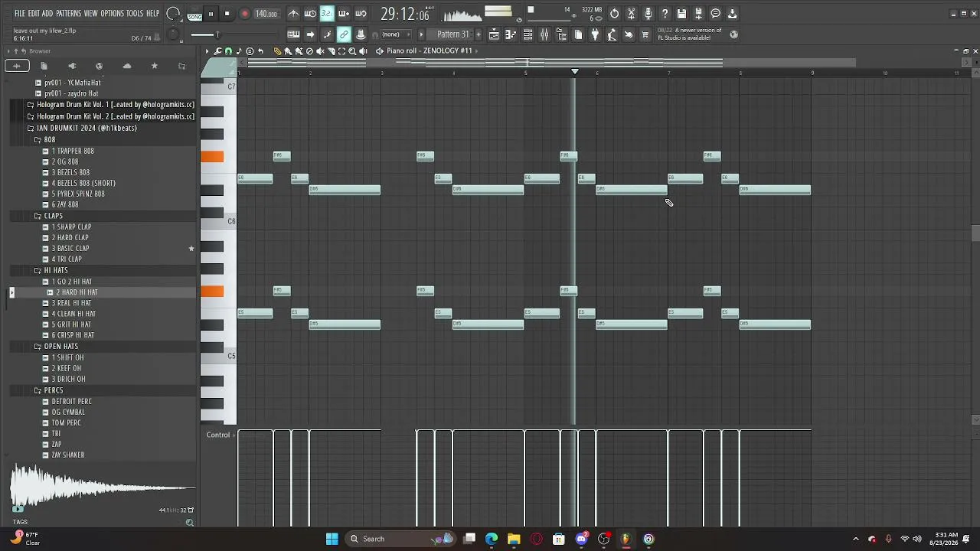
Task: Open the playlist view from the toolbar
Action: pyautogui.click(x=494, y=34)
